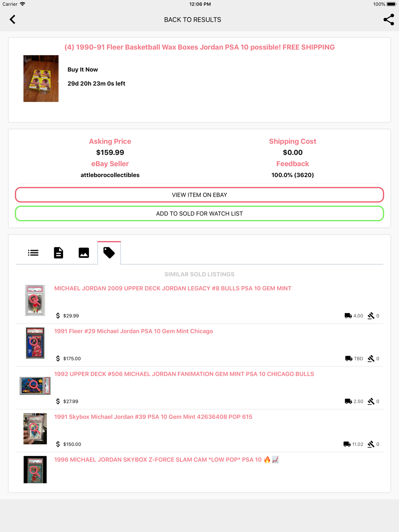399x532 pixels.
Task: Open the Fleer wax boxes title link
Action: pyautogui.click(x=199, y=47)
